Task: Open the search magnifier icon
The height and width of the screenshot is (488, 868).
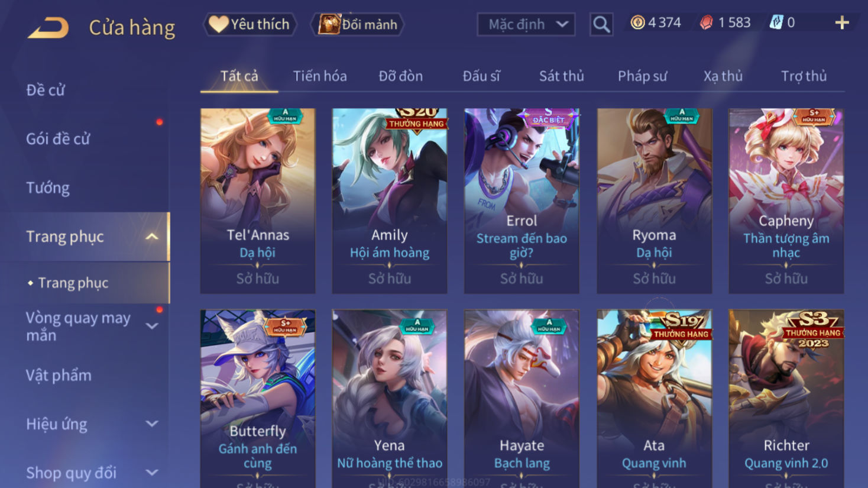Action: 601,25
